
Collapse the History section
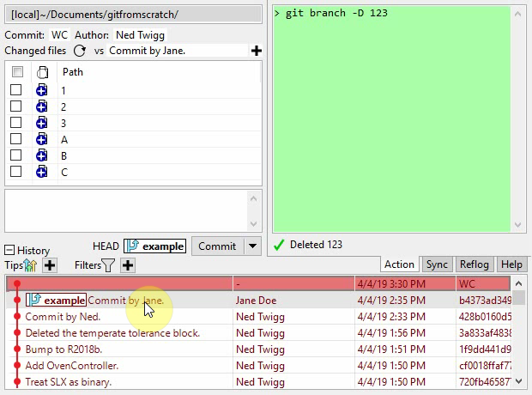coord(10,251)
